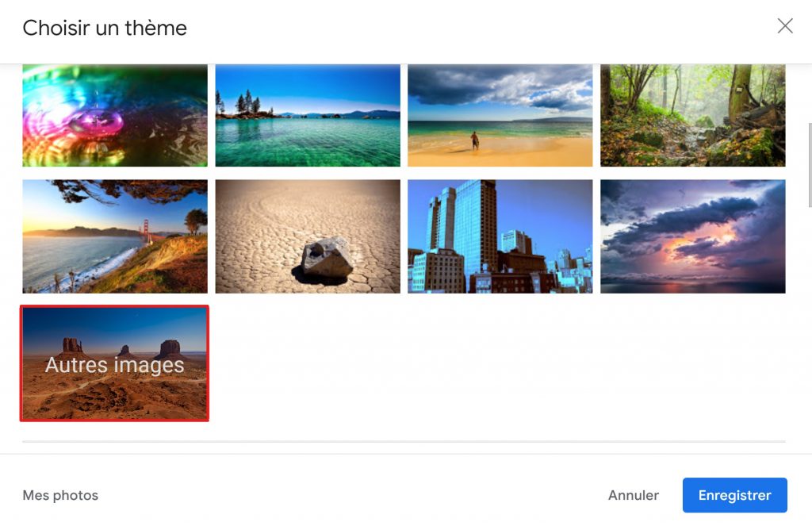Click the person standing on beach image
The image size is (812, 526).
475,141
